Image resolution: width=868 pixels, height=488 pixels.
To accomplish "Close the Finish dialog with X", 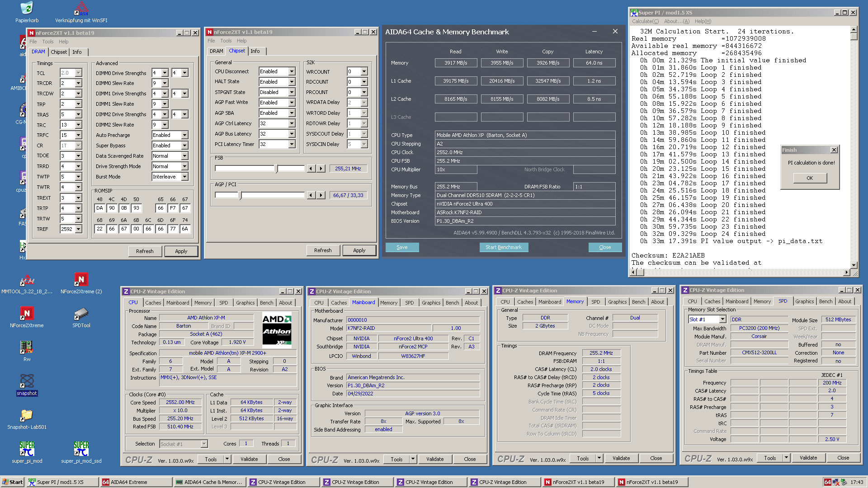I will pyautogui.click(x=834, y=150).
